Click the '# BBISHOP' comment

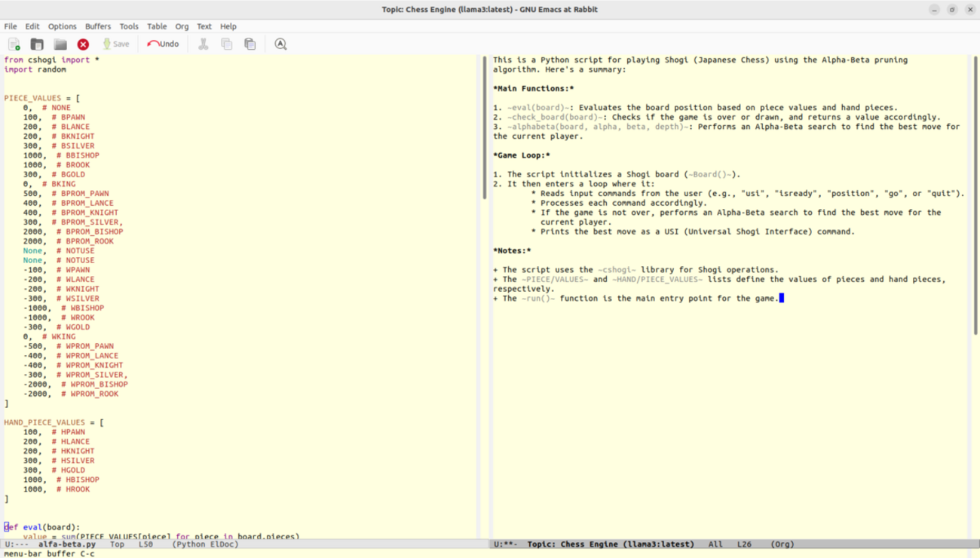[x=78, y=155]
